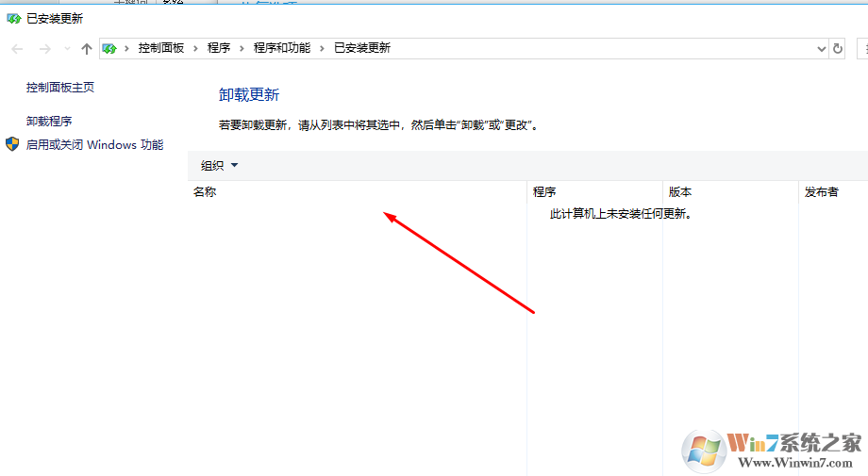Open 启用或关闭 Windows 功能 link

click(94, 145)
